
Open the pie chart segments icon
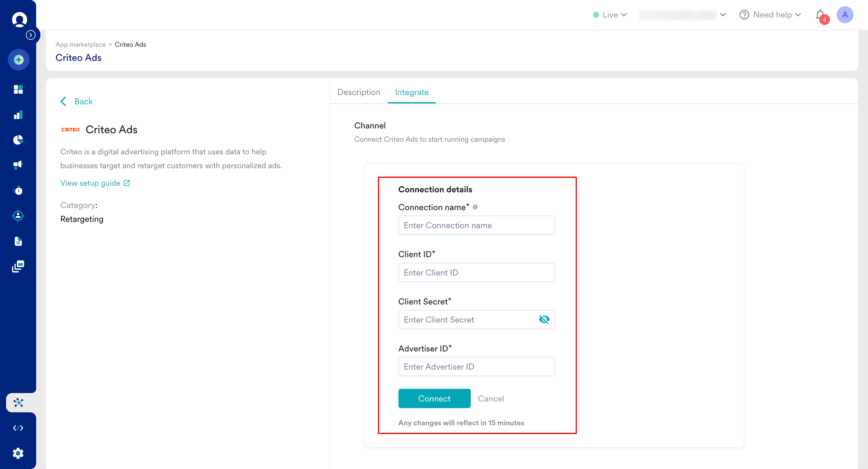(18, 140)
